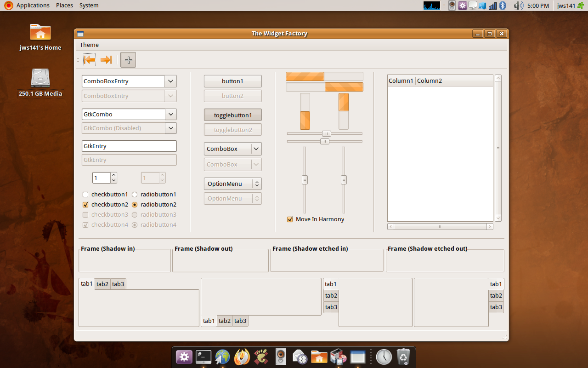Open the terminal icon in the dock
This screenshot has height=368, width=588.
click(x=204, y=356)
